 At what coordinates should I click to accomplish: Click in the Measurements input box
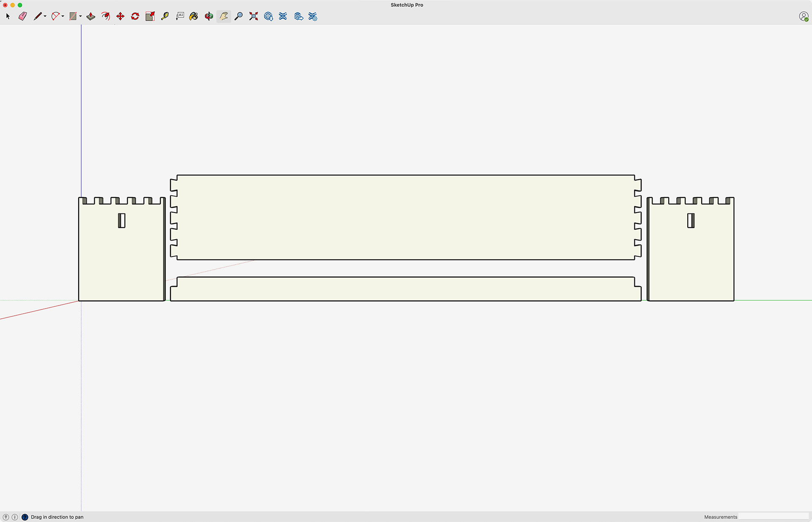tap(773, 517)
